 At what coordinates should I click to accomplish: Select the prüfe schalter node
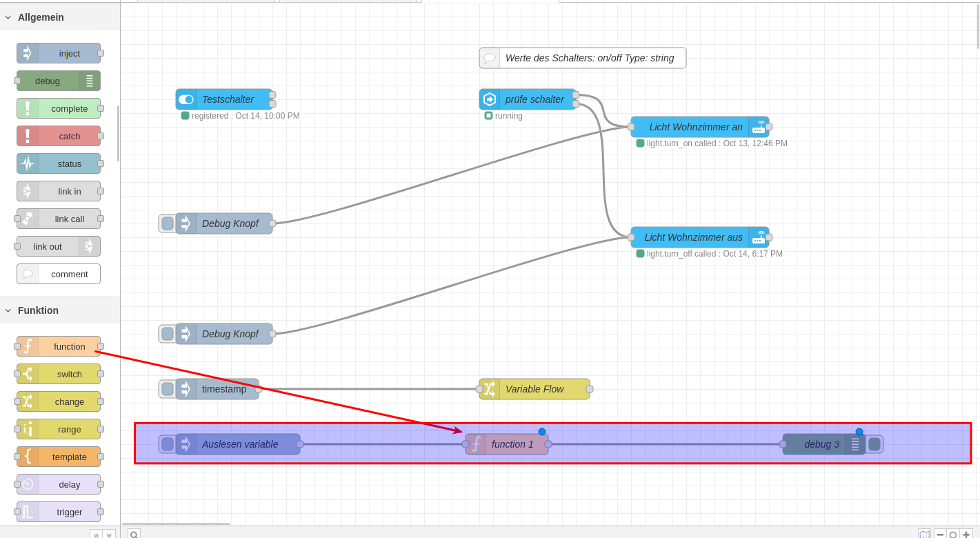[x=534, y=99]
